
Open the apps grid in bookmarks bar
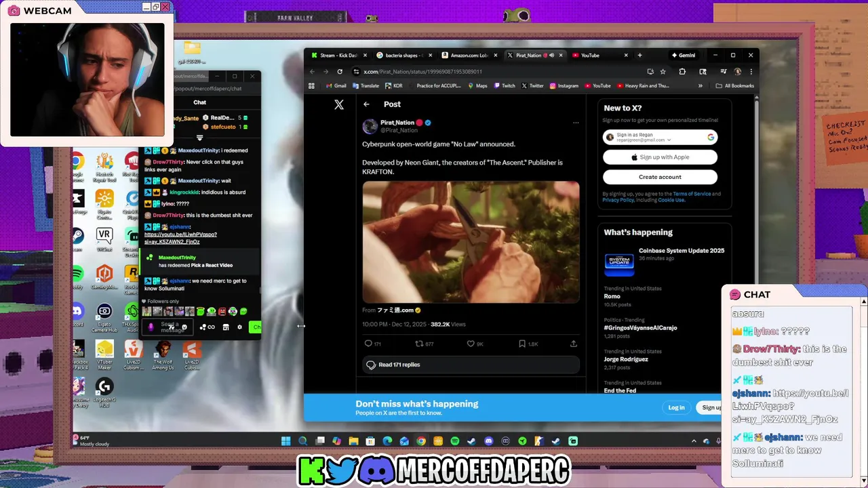coord(311,86)
